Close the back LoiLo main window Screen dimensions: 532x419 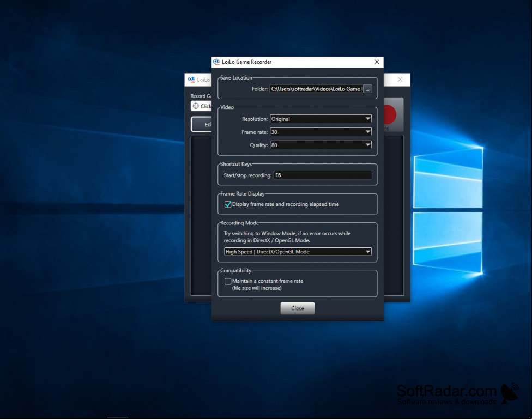[x=400, y=80]
